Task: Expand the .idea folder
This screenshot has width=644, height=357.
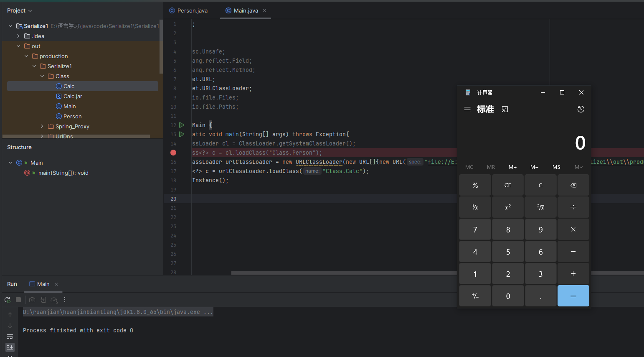Action: [18, 36]
